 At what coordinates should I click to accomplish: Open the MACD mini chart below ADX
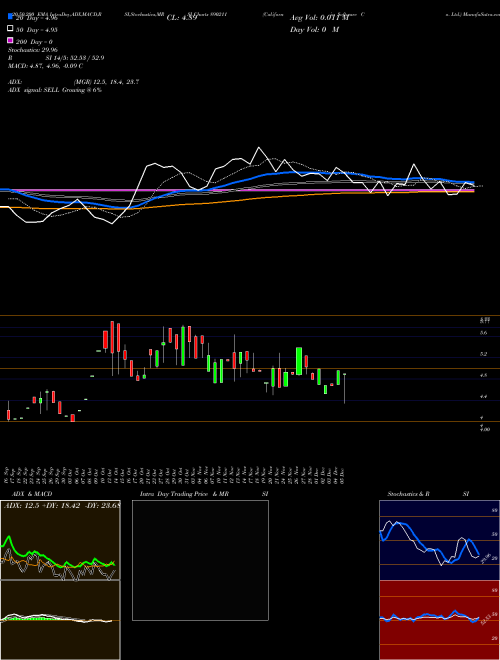[x=60, y=620]
